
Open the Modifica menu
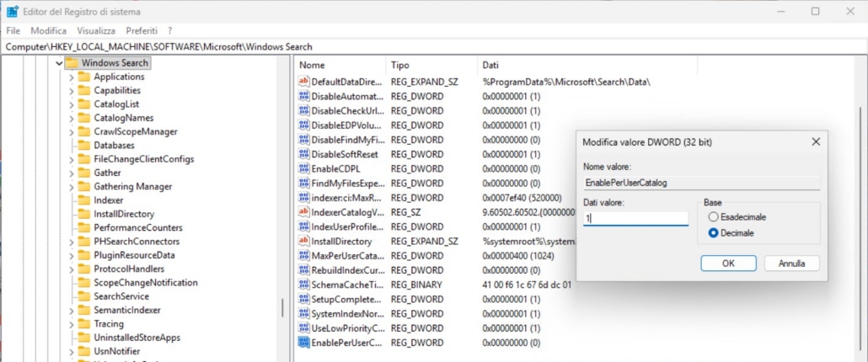pyautogui.click(x=49, y=31)
